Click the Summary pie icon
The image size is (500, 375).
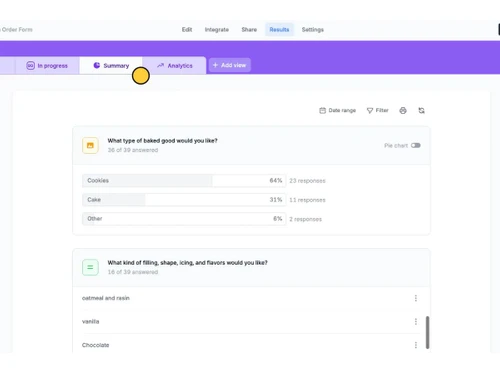click(x=97, y=65)
